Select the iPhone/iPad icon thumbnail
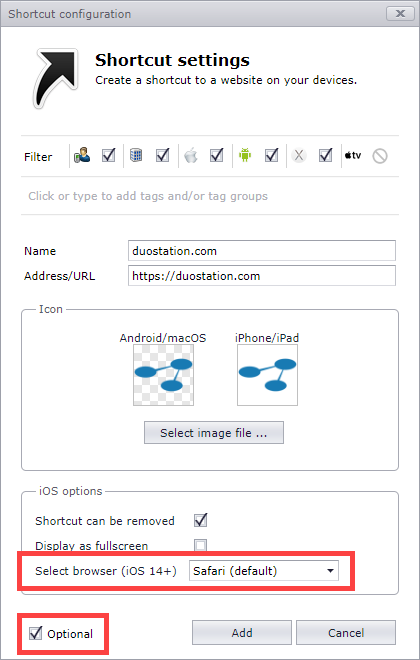 pyautogui.click(x=267, y=375)
